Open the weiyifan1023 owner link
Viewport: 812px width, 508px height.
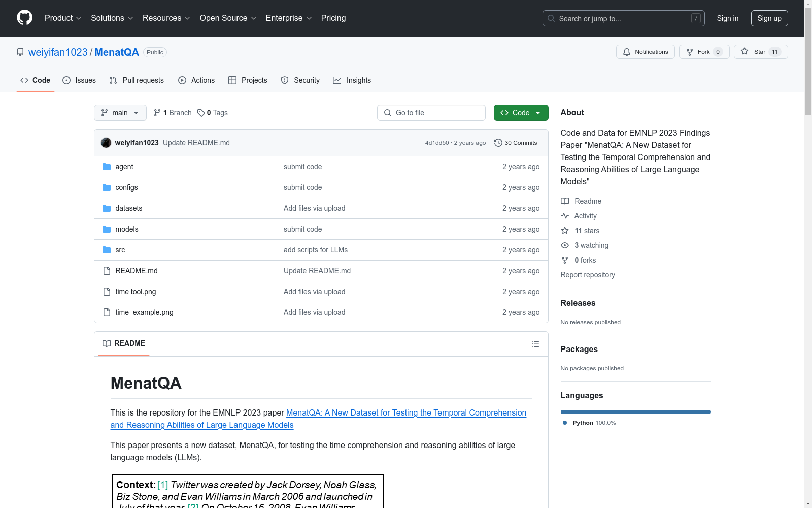click(x=58, y=52)
